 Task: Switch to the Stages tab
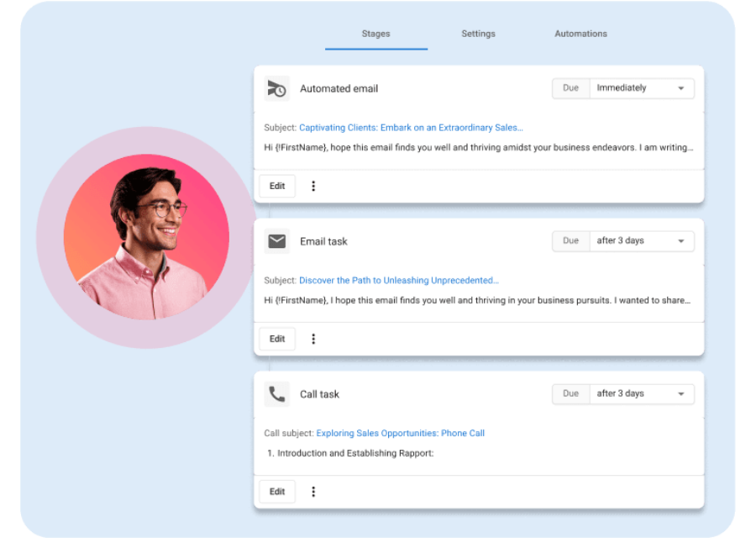[x=375, y=34]
